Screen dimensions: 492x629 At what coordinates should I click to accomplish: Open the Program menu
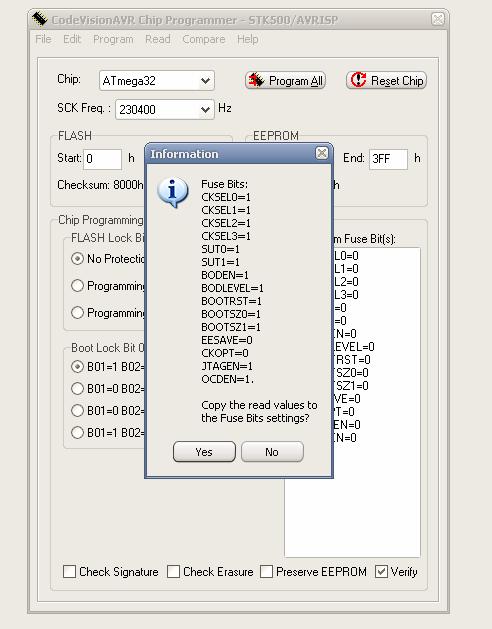point(113,39)
